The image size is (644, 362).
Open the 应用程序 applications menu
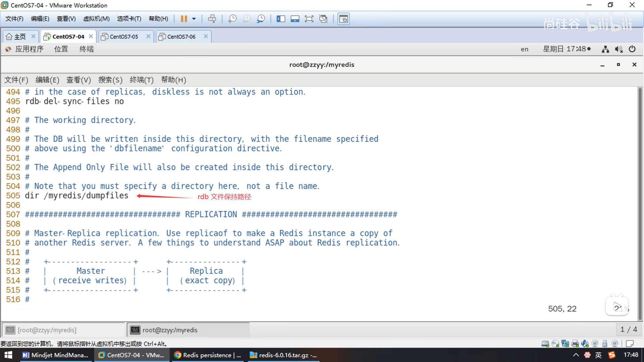point(29,49)
